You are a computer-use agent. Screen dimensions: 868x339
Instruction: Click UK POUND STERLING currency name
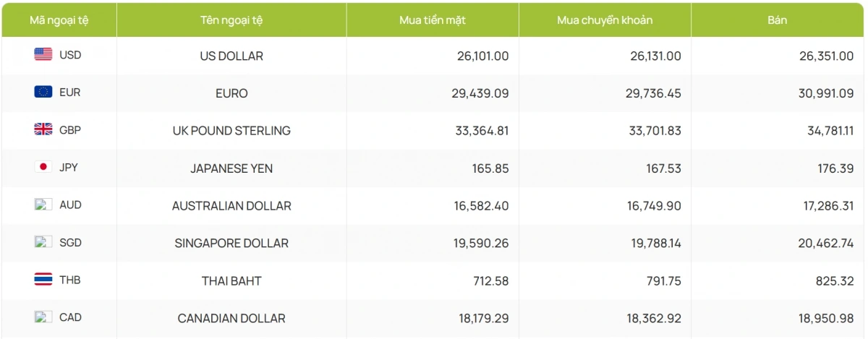click(231, 131)
